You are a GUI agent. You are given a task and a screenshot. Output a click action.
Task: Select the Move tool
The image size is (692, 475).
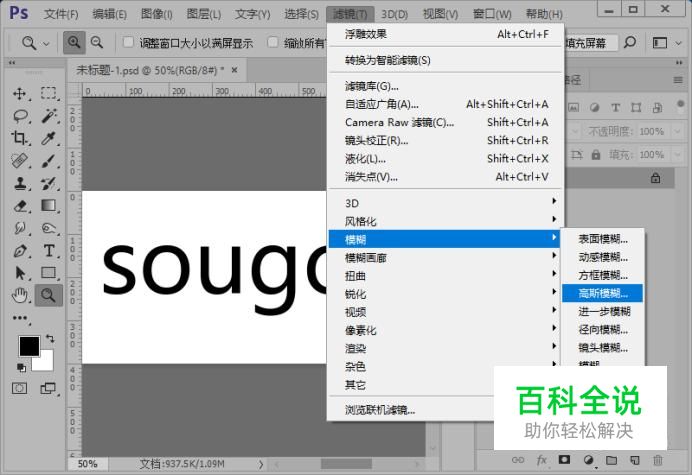click(19, 94)
